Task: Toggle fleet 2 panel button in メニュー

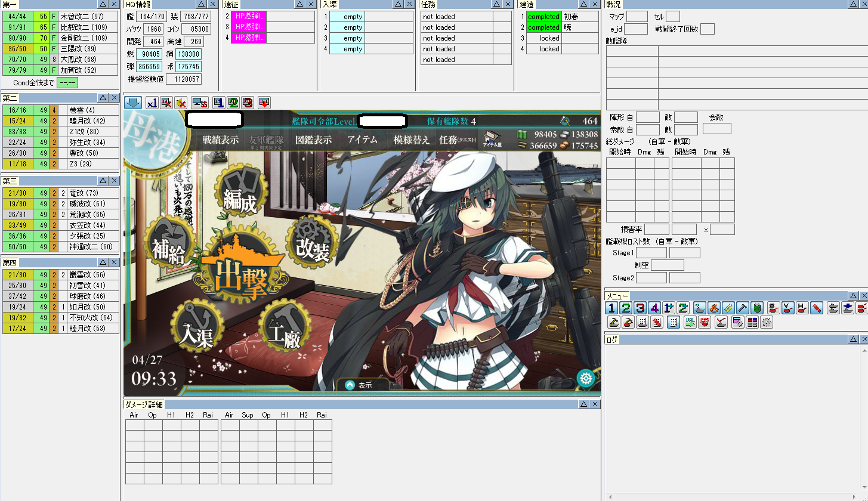Action: click(x=626, y=308)
